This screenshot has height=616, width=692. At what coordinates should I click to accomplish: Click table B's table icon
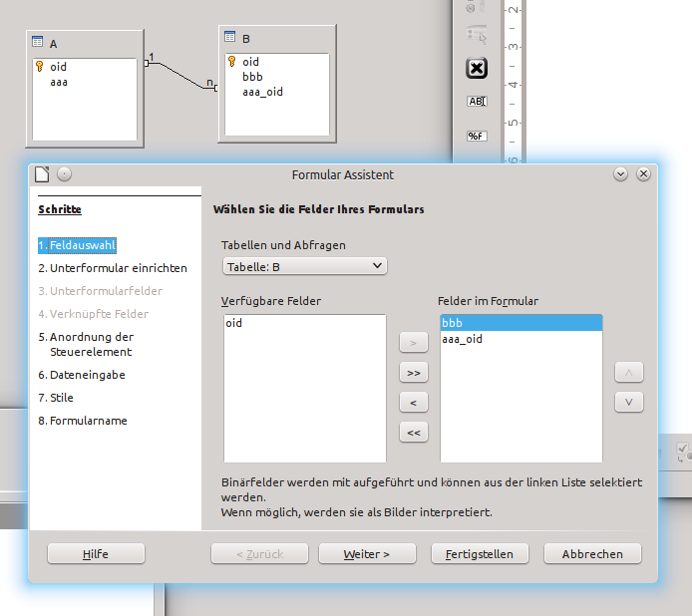pos(230,36)
